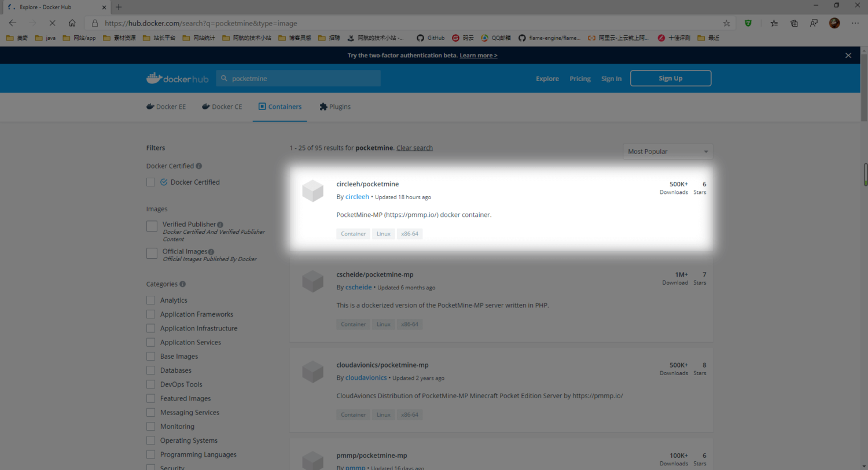Click the info icon next to Categories

coord(182,284)
